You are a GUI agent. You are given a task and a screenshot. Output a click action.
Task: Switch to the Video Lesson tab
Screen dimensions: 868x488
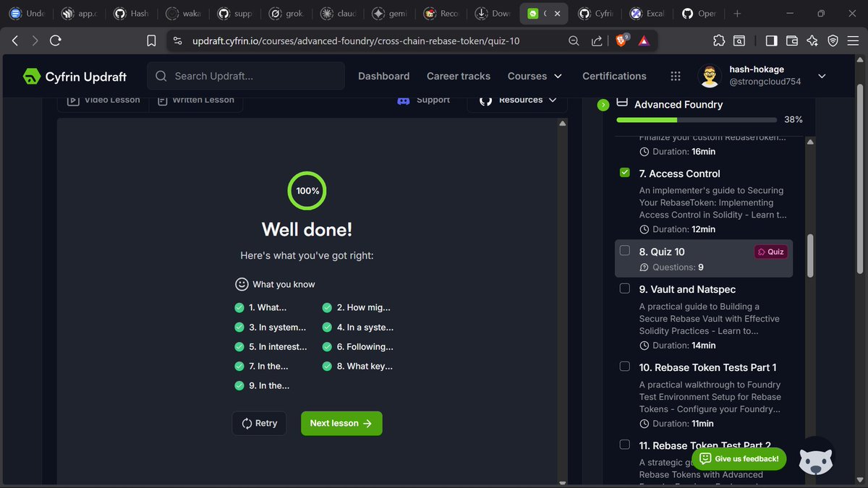(x=103, y=100)
